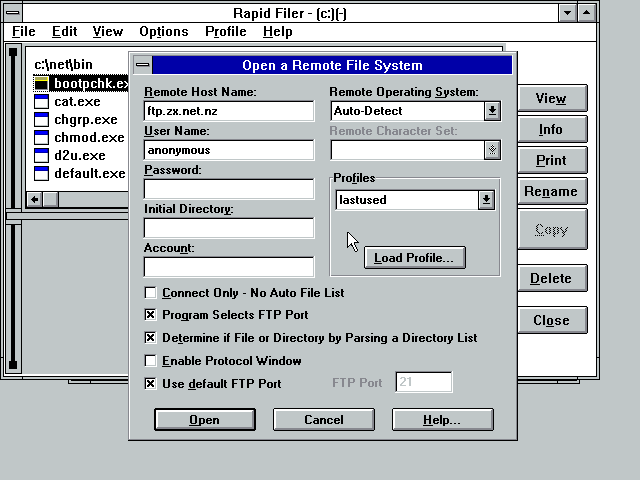Enable Connect Only - No Auto File List
The height and width of the screenshot is (480, 640).
[x=150, y=293]
